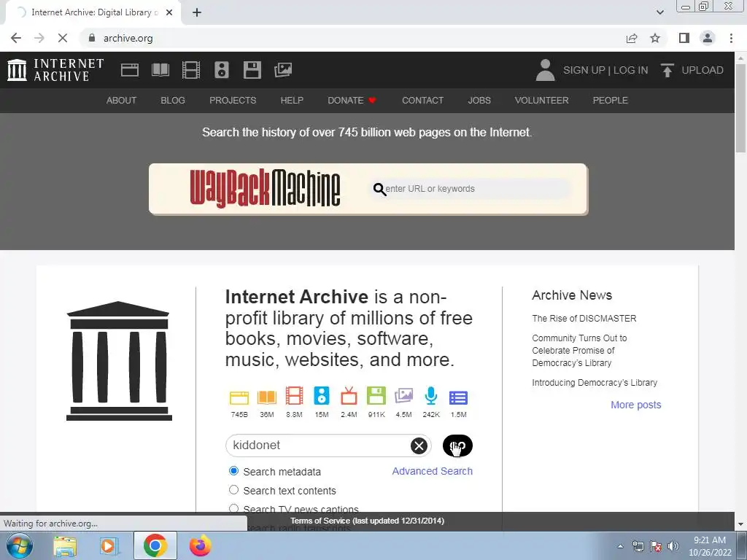Click the volume icon in system tray

673,546
